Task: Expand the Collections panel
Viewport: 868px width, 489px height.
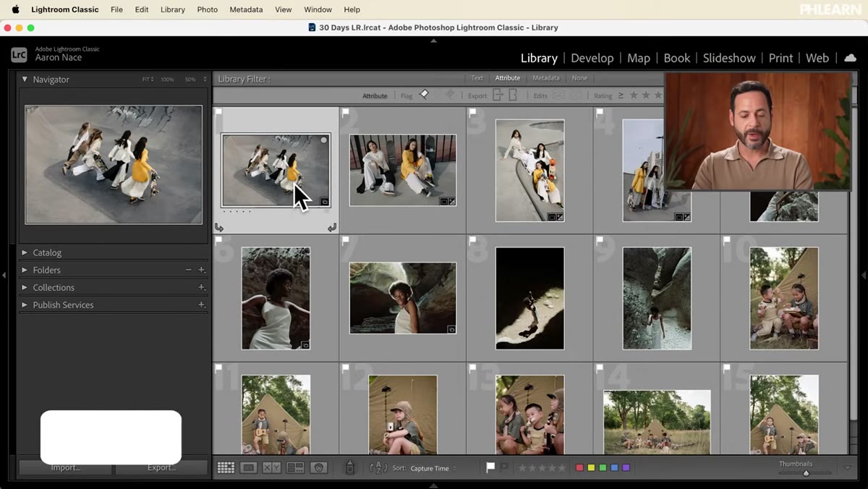Action: click(25, 287)
